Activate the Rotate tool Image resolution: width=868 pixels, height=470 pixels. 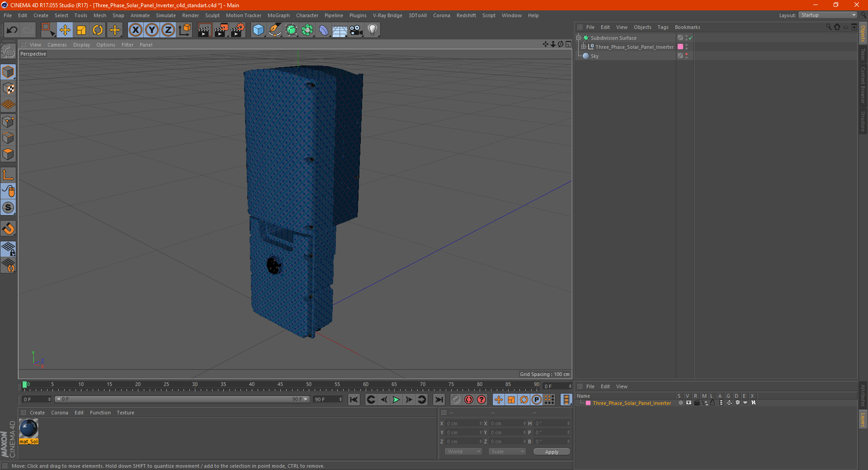[98, 30]
